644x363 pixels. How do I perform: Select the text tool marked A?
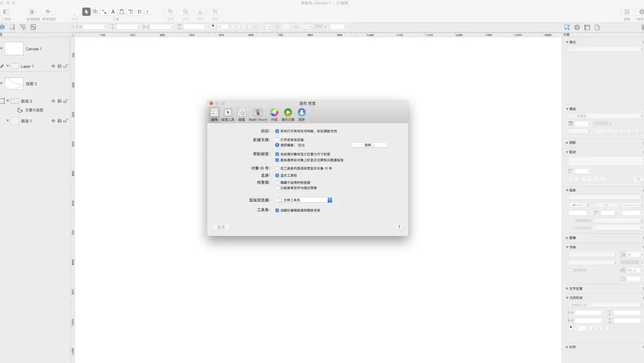point(113,12)
